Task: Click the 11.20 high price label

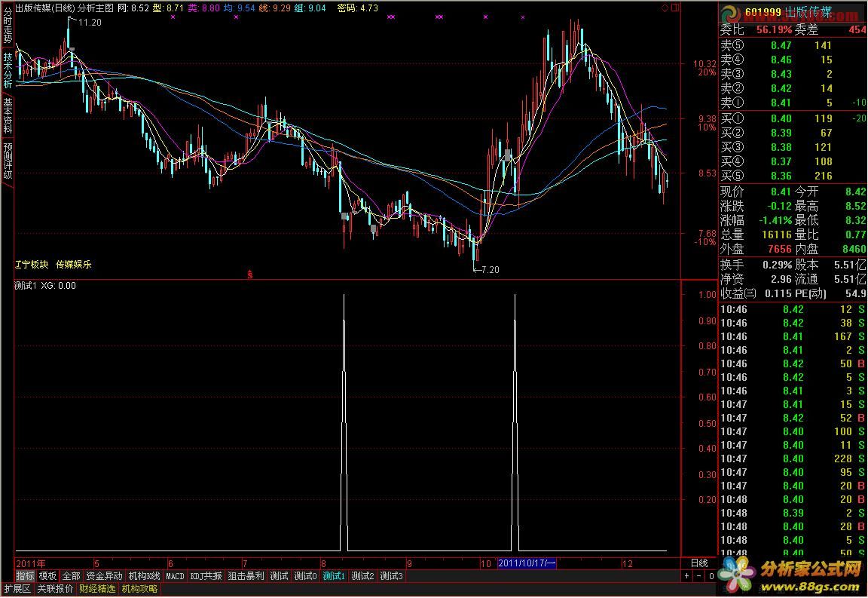Action: coord(90,23)
